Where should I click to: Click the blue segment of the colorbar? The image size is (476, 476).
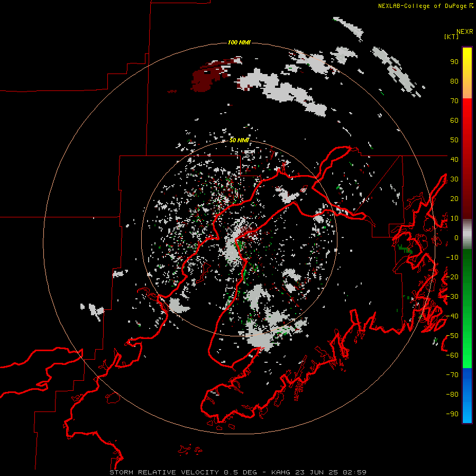click(467, 395)
